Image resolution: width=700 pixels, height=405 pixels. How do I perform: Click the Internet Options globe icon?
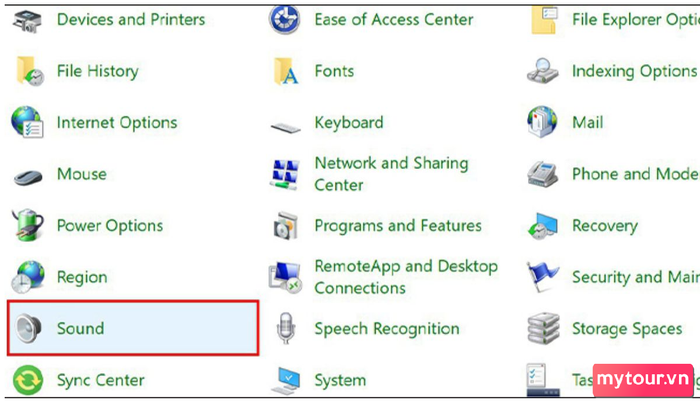(27, 122)
